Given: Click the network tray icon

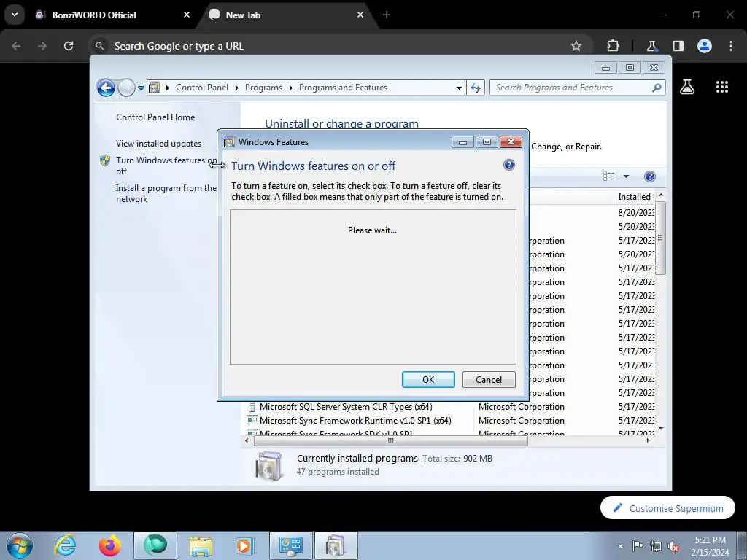Looking at the screenshot, I should [656, 546].
